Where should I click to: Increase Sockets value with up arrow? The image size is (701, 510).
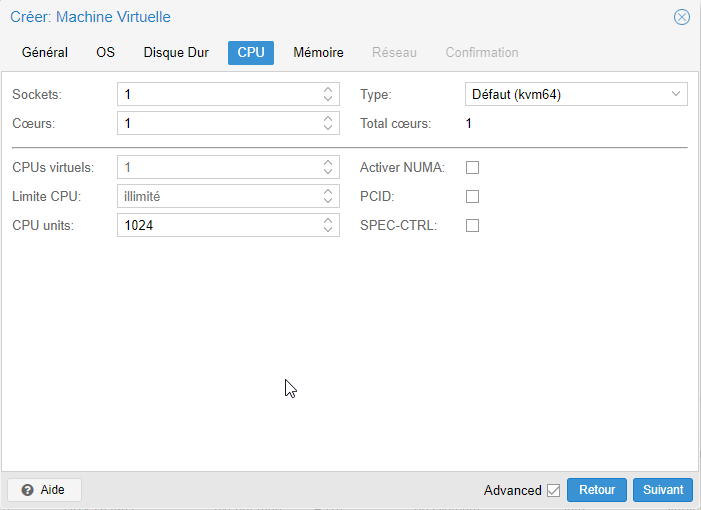328,89
